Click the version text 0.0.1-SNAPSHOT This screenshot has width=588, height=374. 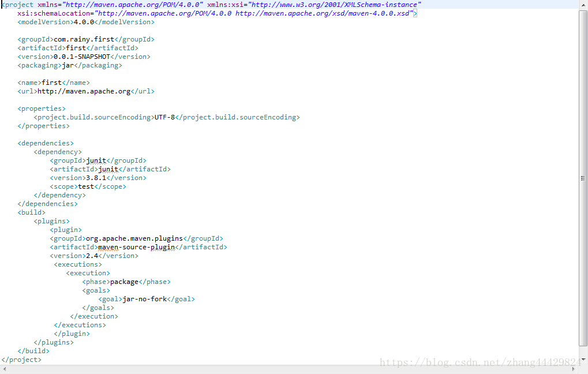(x=82, y=57)
